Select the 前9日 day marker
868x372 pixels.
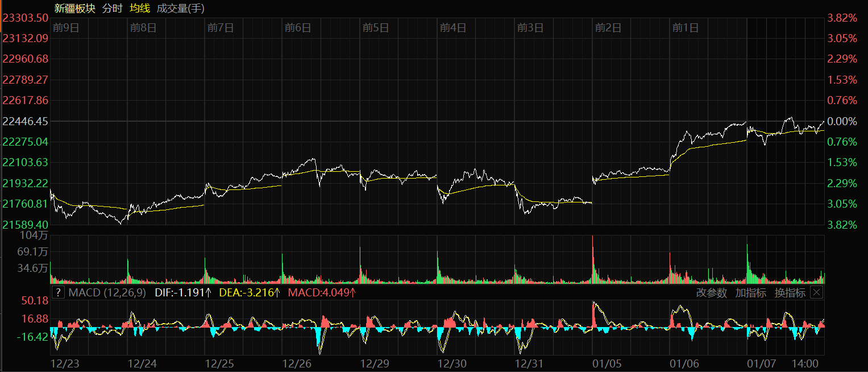(65, 27)
